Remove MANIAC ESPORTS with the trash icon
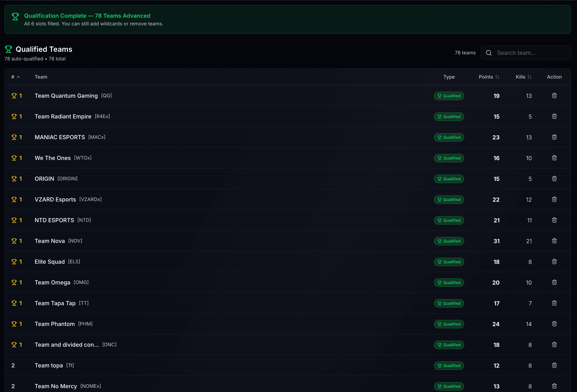Image resolution: width=577 pixels, height=392 pixels. point(554,137)
